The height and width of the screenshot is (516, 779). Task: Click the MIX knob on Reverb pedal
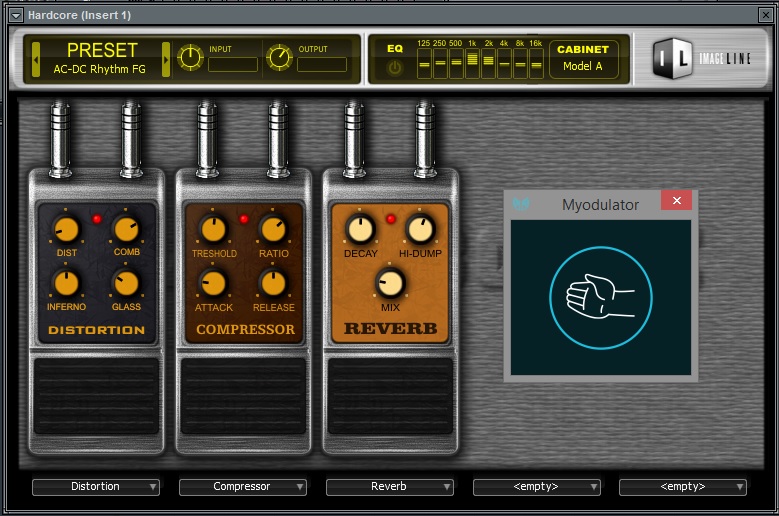point(390,283)
